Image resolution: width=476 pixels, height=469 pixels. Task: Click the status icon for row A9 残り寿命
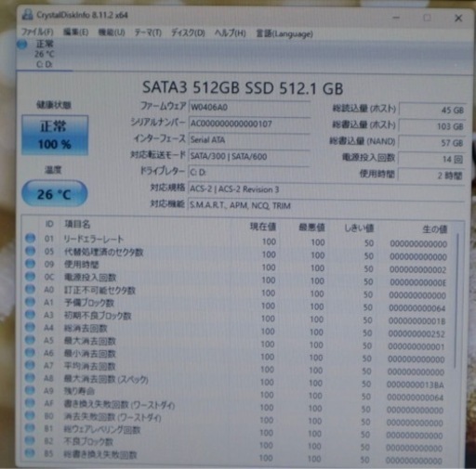tap(30, 390)
